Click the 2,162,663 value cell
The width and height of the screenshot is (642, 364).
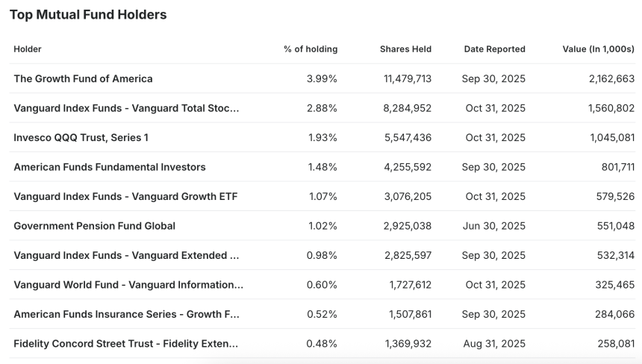(611, 78)
